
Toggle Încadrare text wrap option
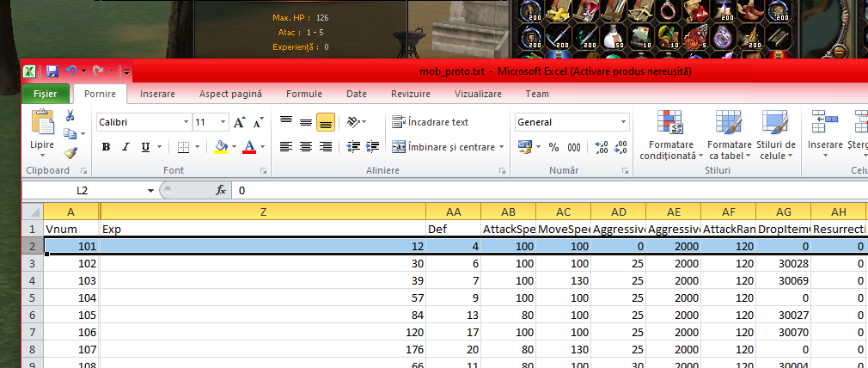pos(430,122)
